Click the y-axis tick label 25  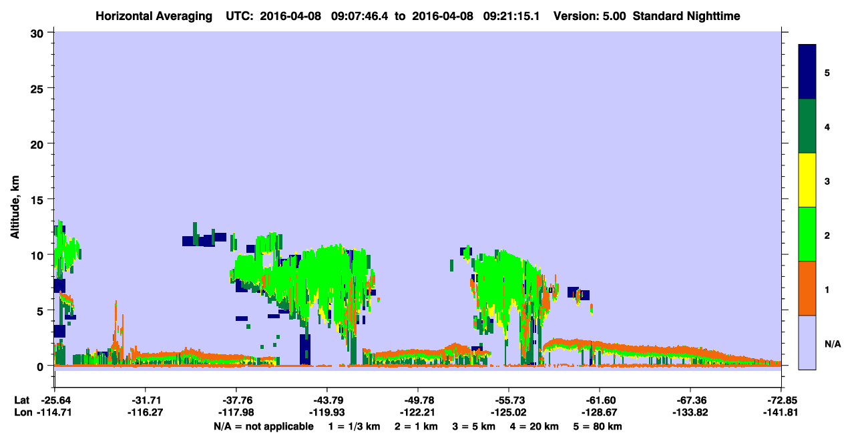click(39, 88)
